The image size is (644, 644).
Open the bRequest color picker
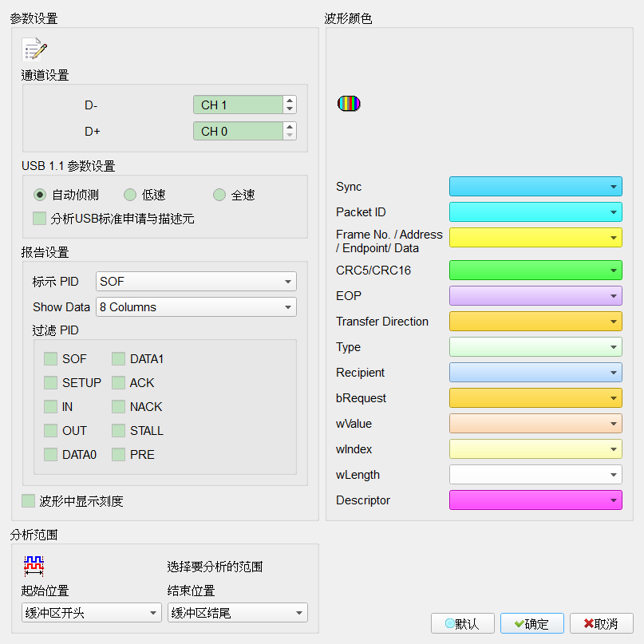pyautogui.click(x=535, y=398)
